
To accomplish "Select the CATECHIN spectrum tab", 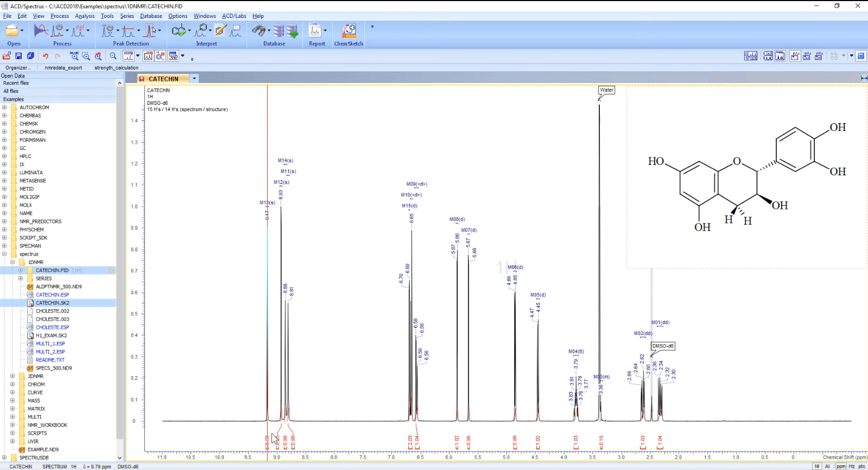I will pyautogui.click(x=163, y=79).
